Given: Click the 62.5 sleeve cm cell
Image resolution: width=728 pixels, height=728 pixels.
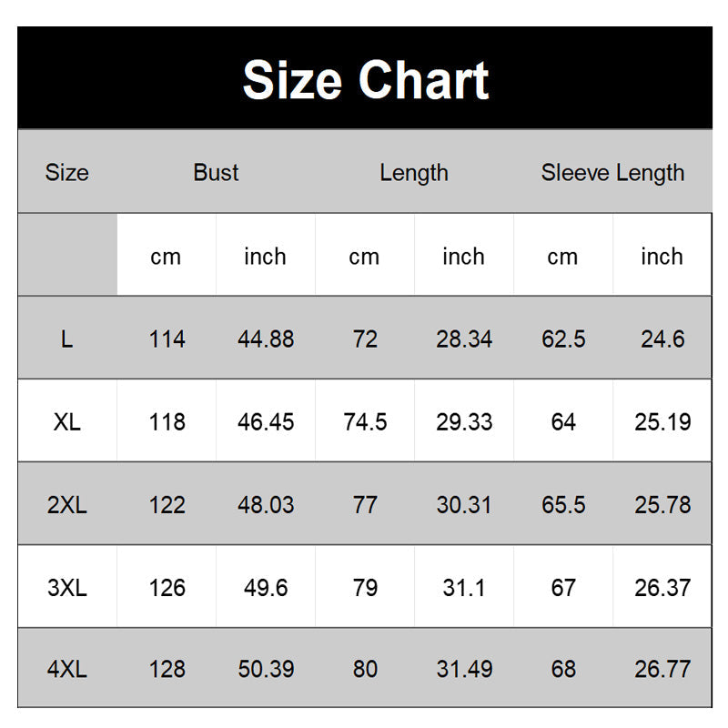Looking at the screenshot, I should click(x=563, y=339).
